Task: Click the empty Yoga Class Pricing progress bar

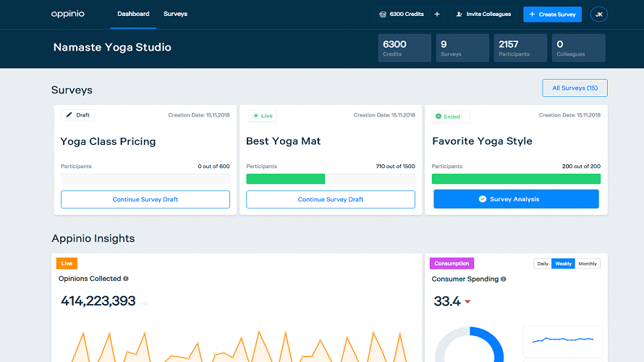Action: click(145, 179)
